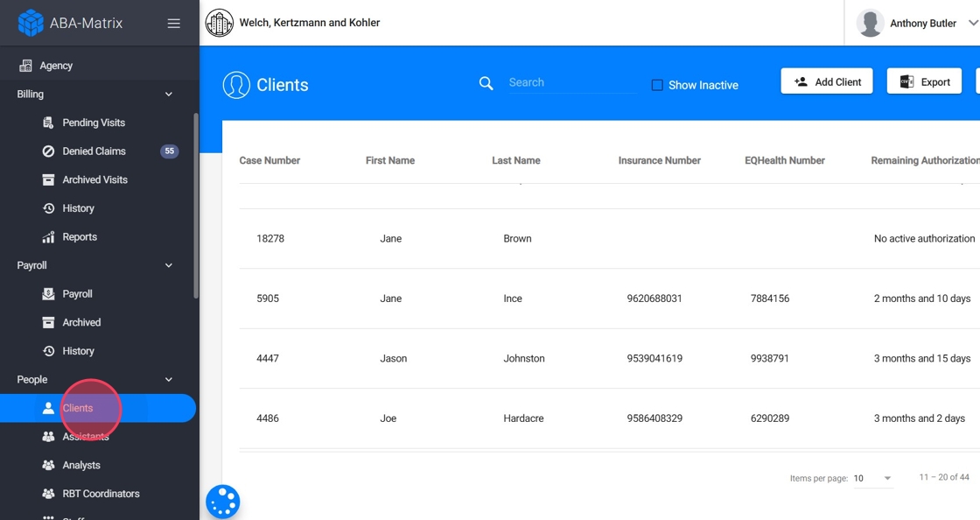Viewport: 980px width, 520px height.
Task: Click the Add Client button
Action: click(827, 82)
